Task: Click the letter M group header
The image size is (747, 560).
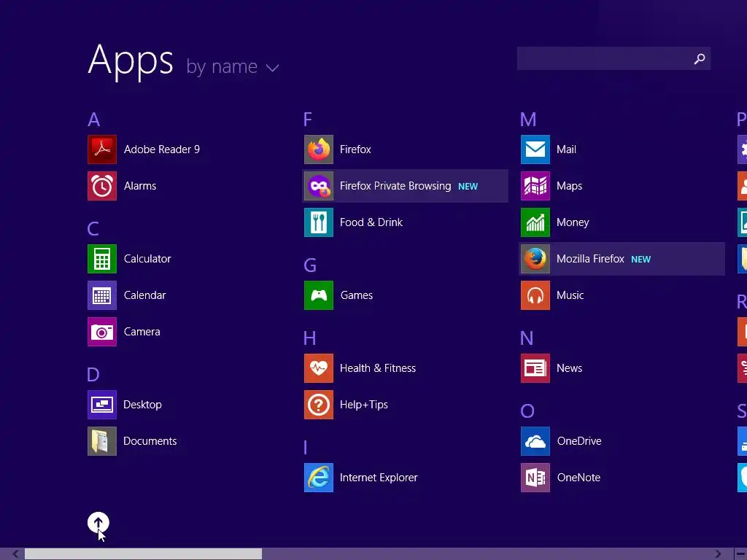Action: 528,120
